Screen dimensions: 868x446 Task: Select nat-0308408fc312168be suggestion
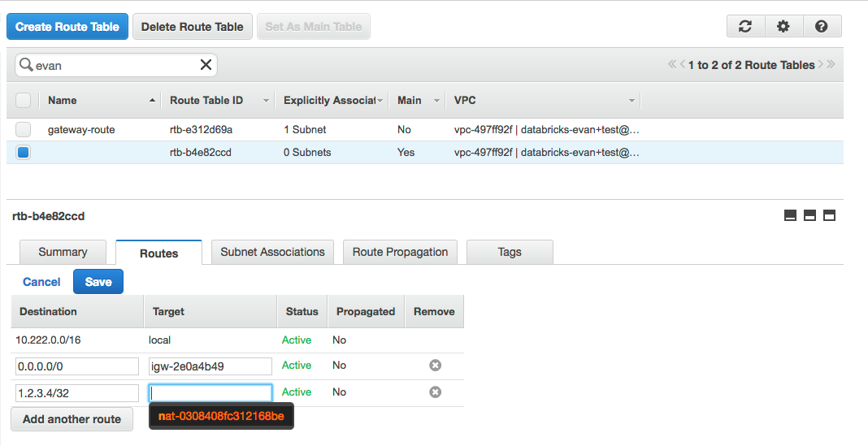pos(221,417)
